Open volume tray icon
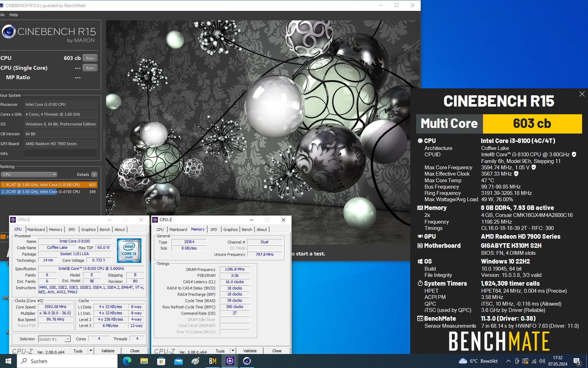Image resolution: width=588 pixels, height=368 pixels. point(542,361)
